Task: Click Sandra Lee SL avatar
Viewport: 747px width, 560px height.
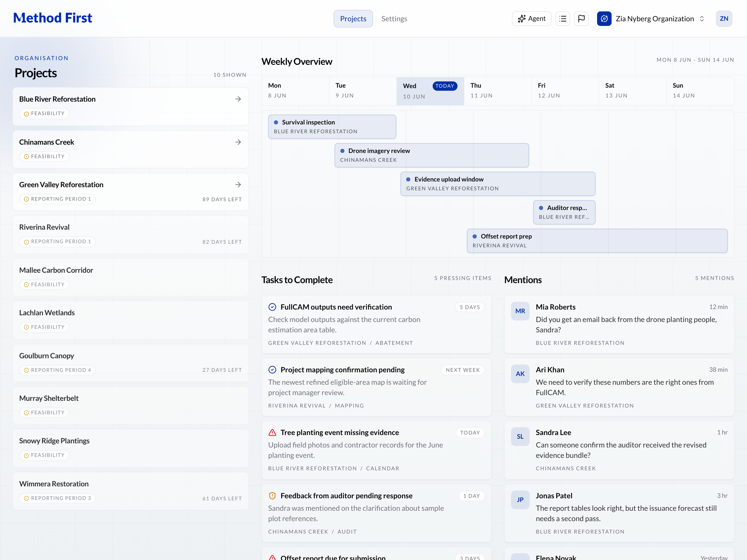Action: coord(520,436)
